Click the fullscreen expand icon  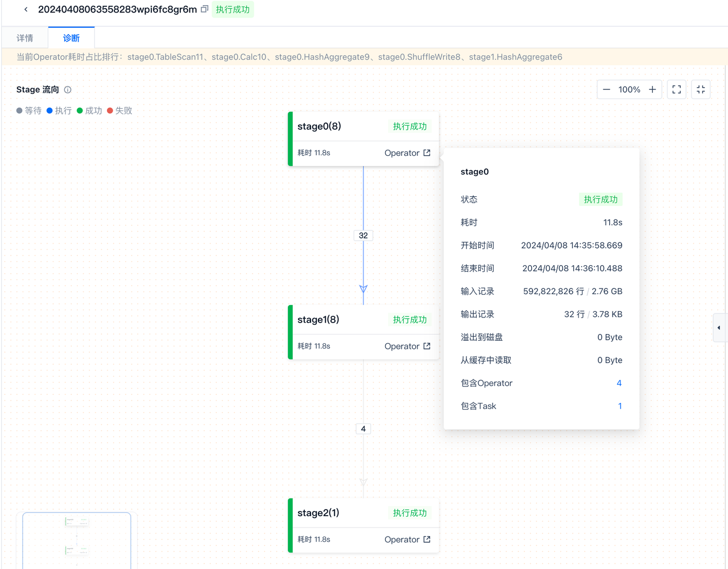click(x=676, y=90)
